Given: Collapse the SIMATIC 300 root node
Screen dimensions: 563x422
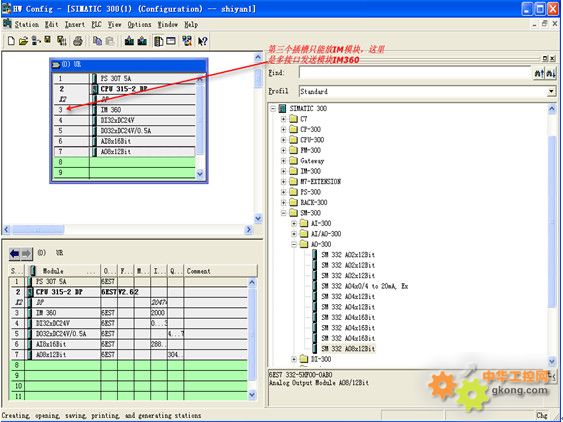Looking at the screenshot, I should pos(273,108).
